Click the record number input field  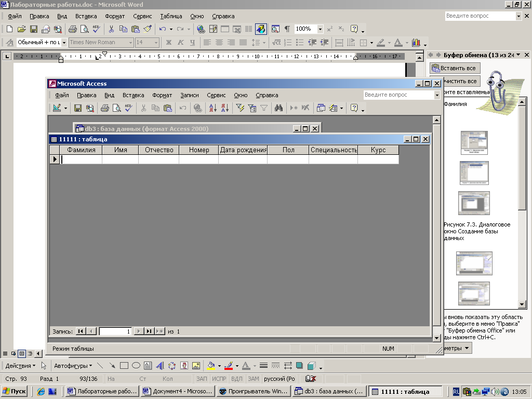pos(115,331)
